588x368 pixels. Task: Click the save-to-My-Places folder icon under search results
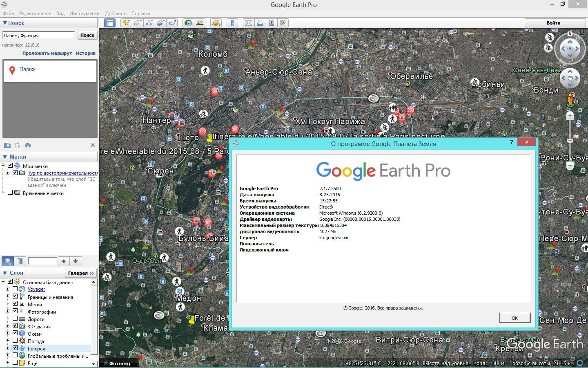pos(7,145)
